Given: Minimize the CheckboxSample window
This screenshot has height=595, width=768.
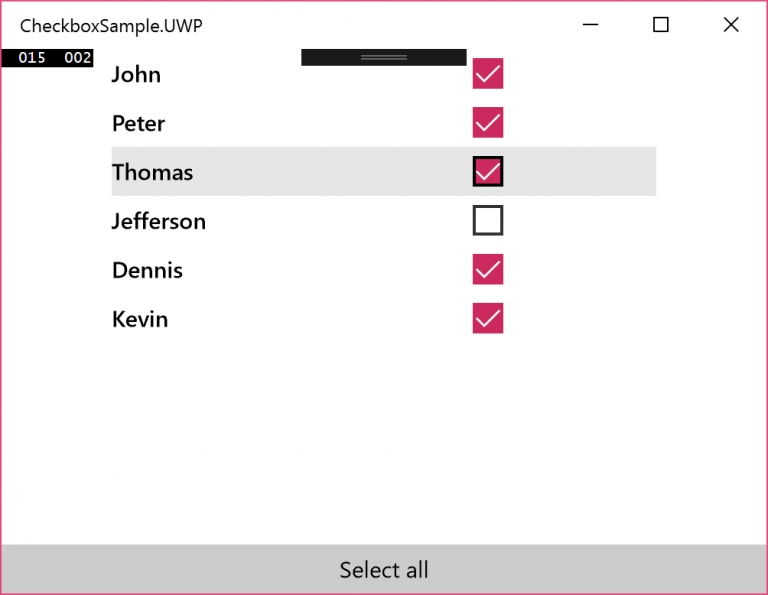Looking at the screenshot, I should point(590,24).
